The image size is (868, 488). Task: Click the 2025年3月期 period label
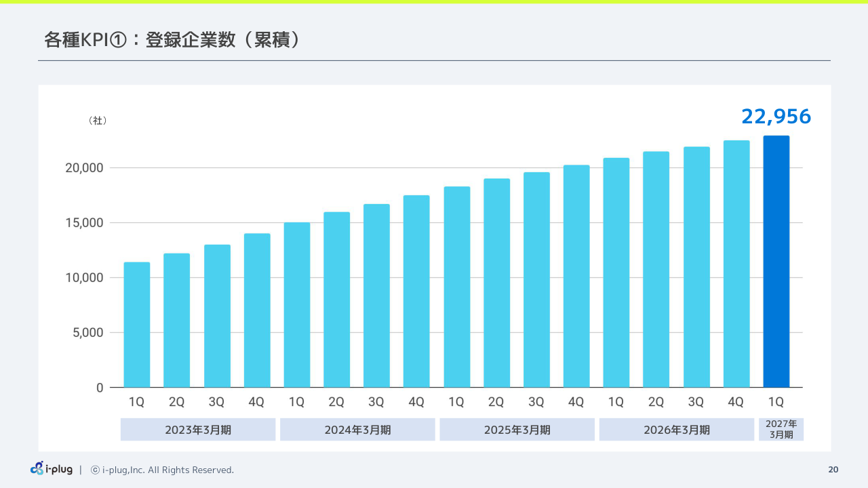pos(517,430)
